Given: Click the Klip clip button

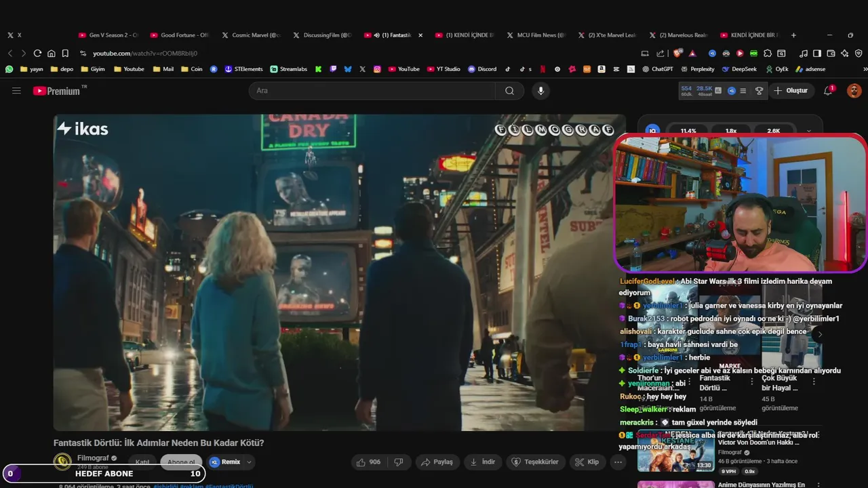Looking at the screenshot, I should click(x=587, y=462).
